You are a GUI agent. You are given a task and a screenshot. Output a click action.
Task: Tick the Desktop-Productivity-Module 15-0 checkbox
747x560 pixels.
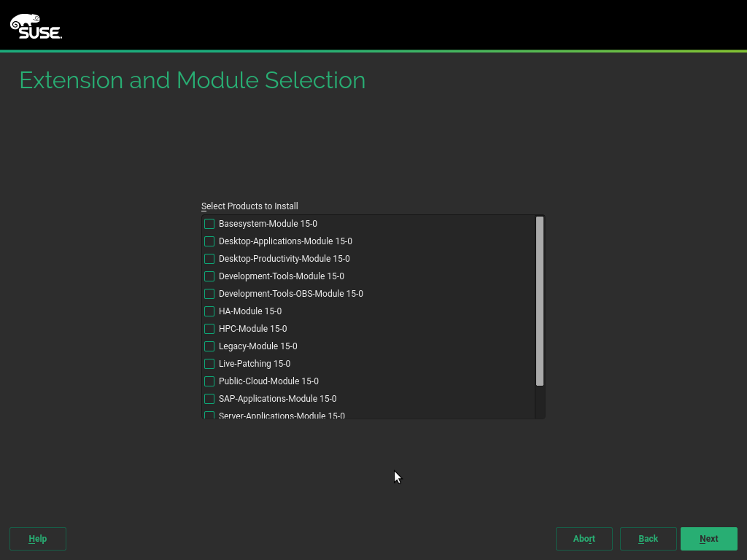(209, 259)
